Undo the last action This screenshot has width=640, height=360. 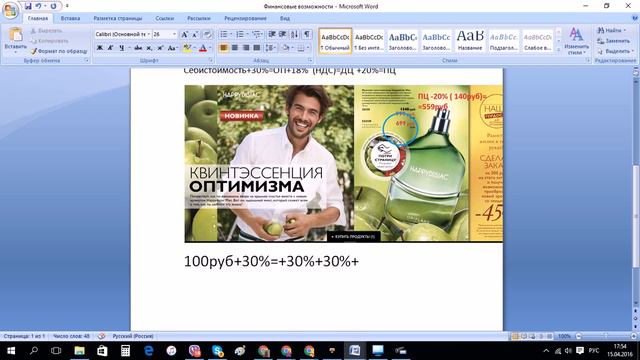[x=38, y=6]
